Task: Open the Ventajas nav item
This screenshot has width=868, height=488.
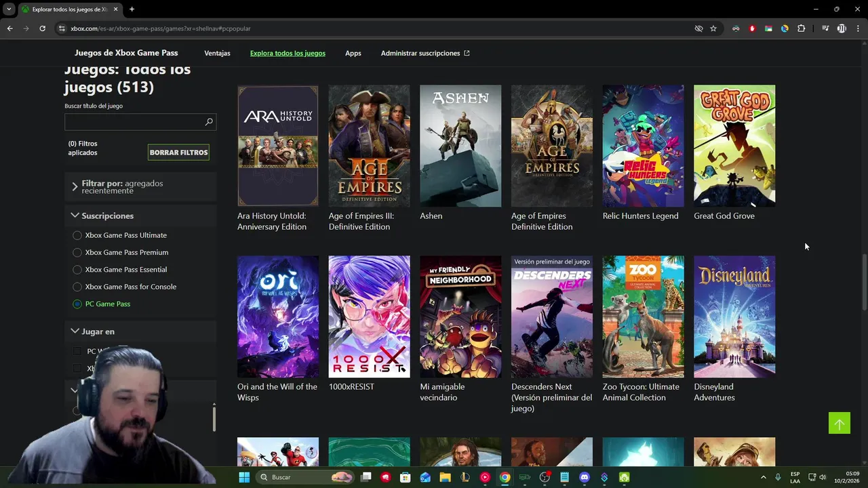Action: pyautogui.click(x=217, y=53)
